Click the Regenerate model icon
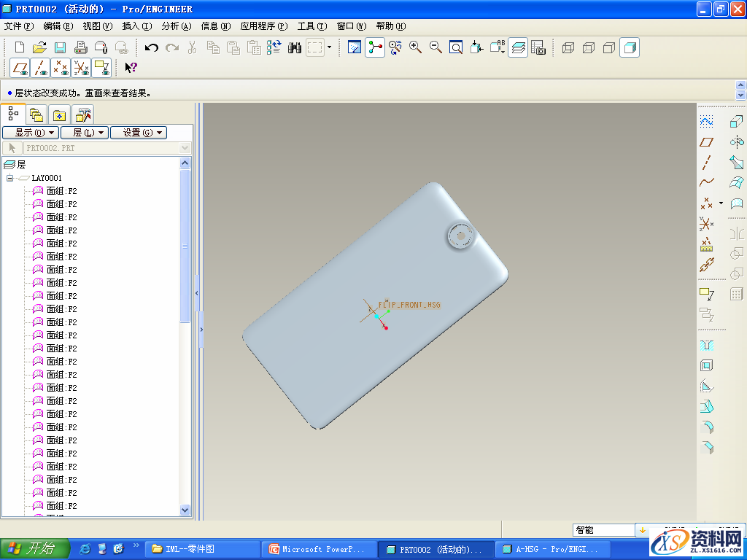Viewport: 747px width, 560px height. coord(274,47)
